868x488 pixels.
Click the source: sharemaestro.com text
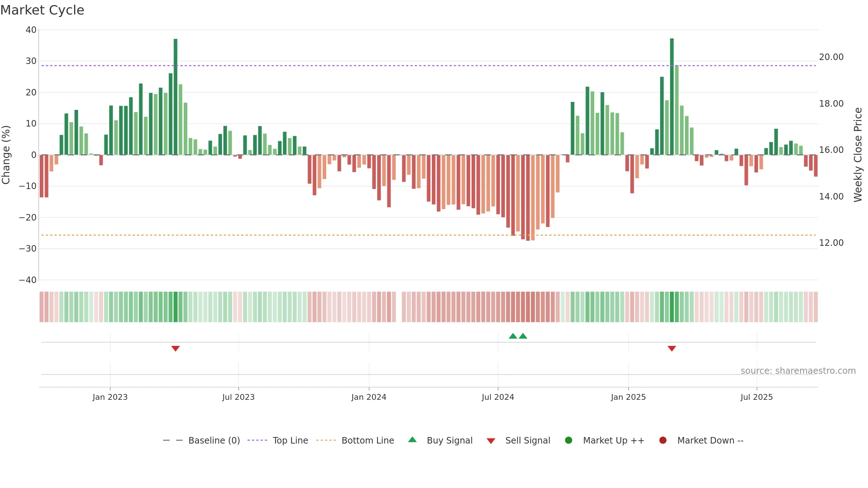pos(798,371)
